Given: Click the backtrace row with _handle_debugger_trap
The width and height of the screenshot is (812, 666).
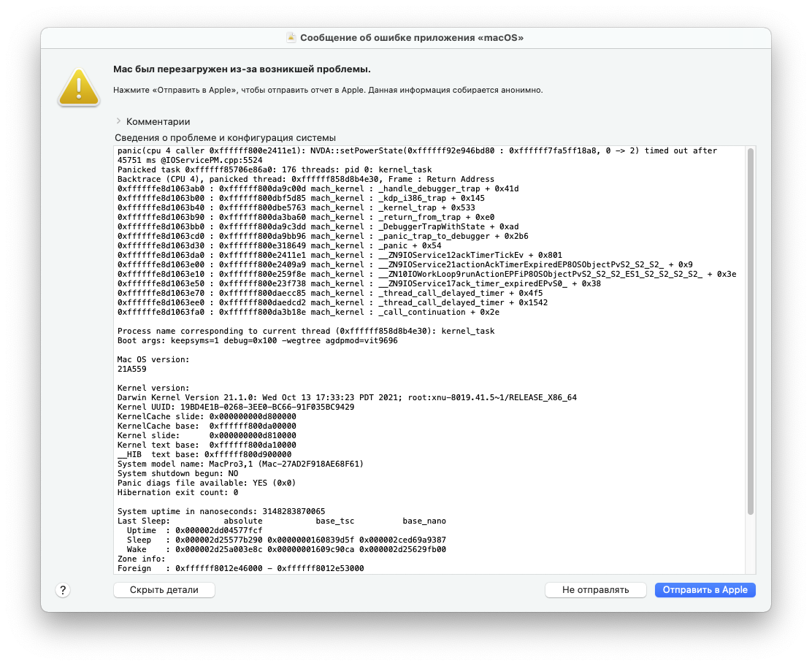Looking at the screenshot, I should point(318,188).
